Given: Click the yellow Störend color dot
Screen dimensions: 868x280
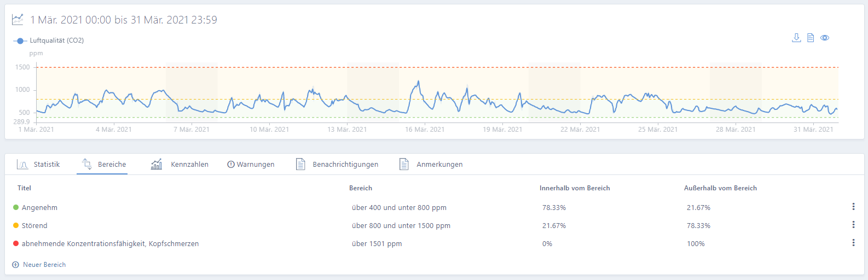Looking at the screenshot, I should click(16, 225).
